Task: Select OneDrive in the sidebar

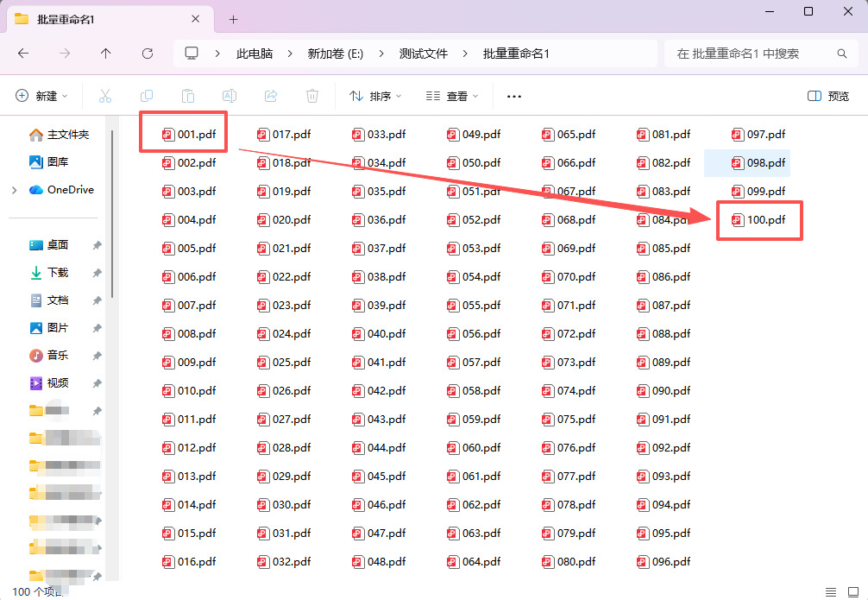Action: 61,189
